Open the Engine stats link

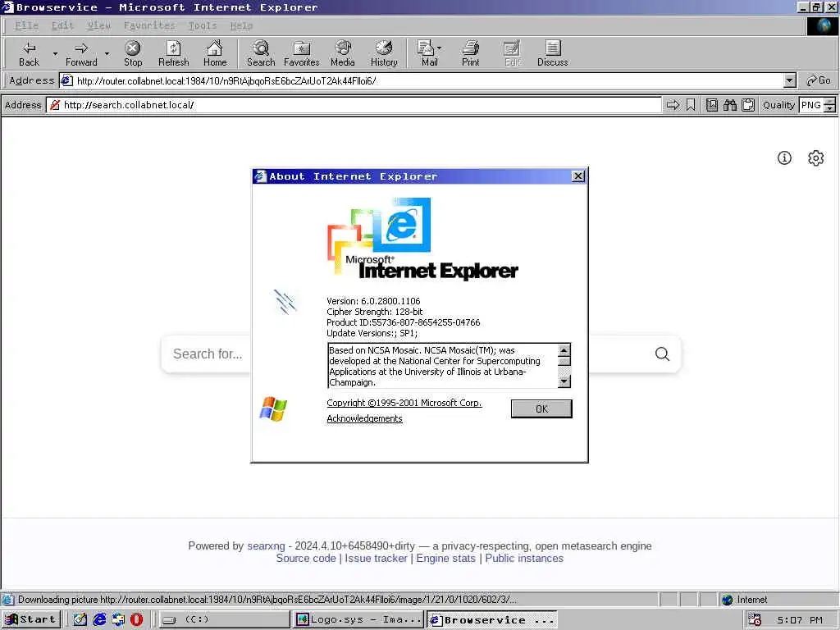click(x=445, y=558)
